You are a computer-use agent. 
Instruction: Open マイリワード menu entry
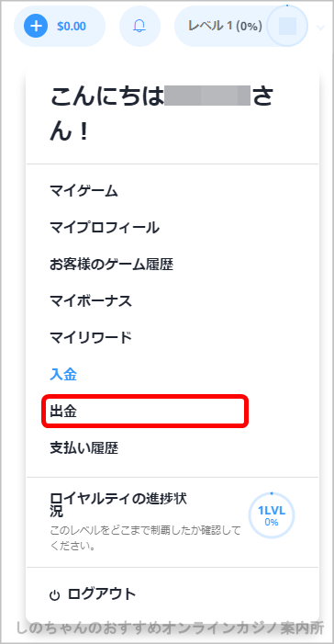click(x=91, y=337)
